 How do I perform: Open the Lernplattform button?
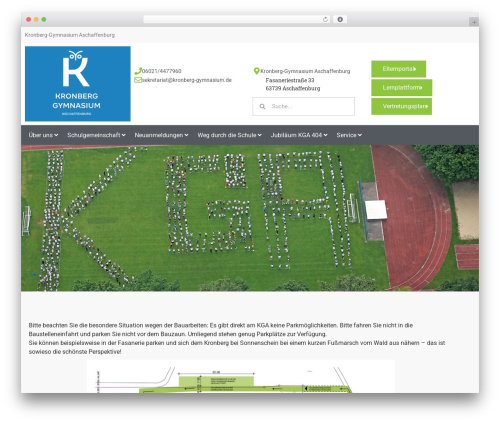(x=402, y=88)
